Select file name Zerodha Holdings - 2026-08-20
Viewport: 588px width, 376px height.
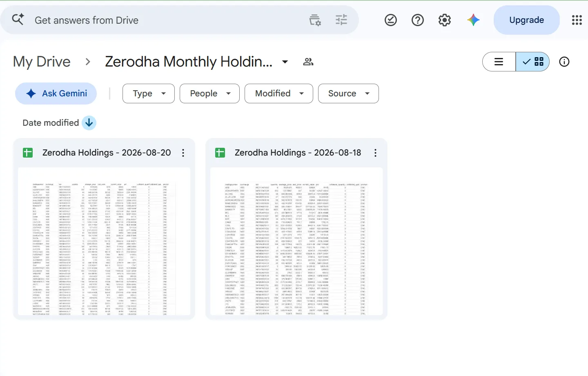(107, 153)
